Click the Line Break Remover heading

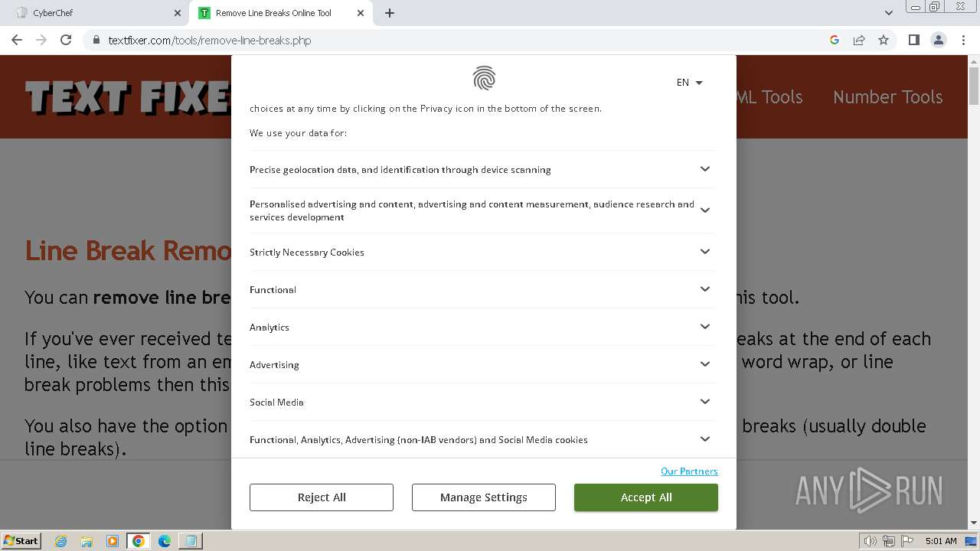point(128,250)
